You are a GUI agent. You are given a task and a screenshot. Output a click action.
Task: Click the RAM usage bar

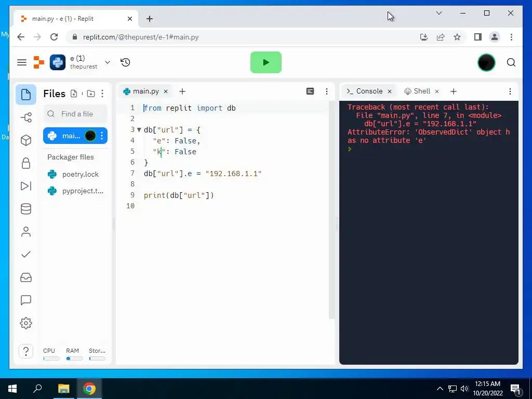74,358
